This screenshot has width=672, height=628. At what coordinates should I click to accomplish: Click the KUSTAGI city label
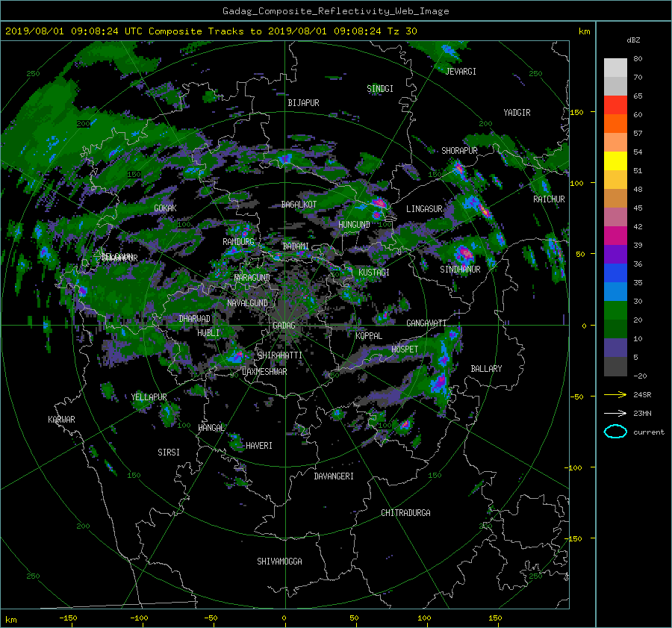pyautogui.click(x=374, y=273)
